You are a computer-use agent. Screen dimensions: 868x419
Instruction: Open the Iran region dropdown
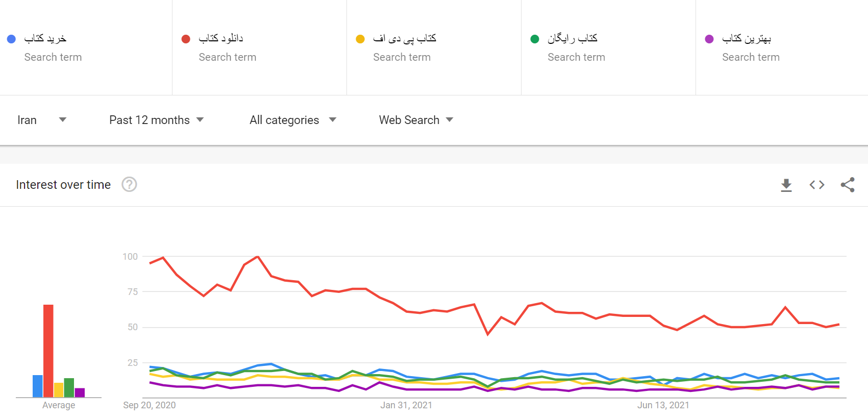tap(41, 120)
